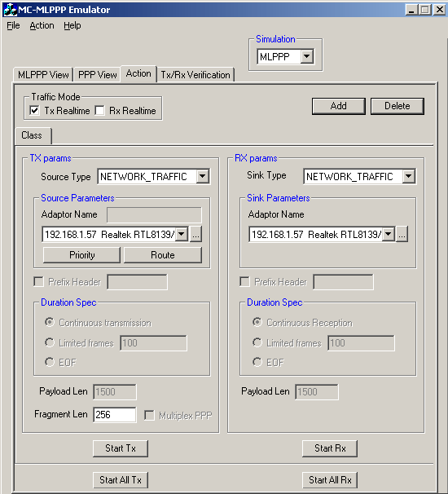The image size is (448, 494).
Task: Click the MC-MLPPP Emulator title bar icon
Action: 10,10
